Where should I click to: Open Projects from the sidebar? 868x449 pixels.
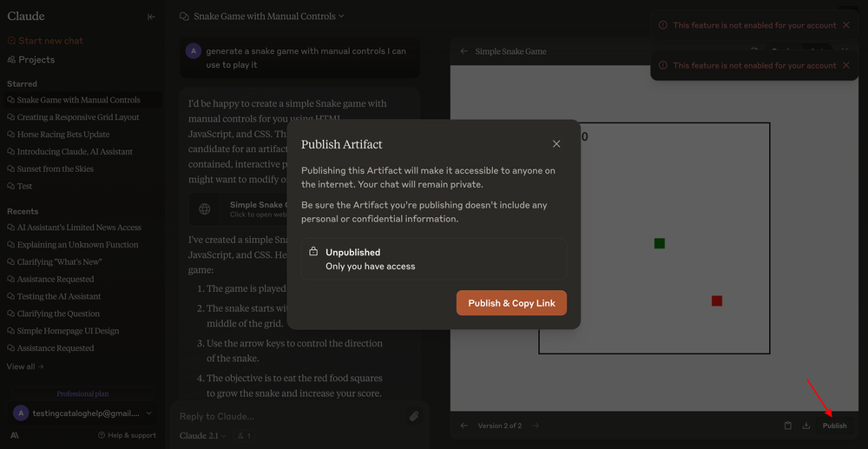(x=36, y=60)
